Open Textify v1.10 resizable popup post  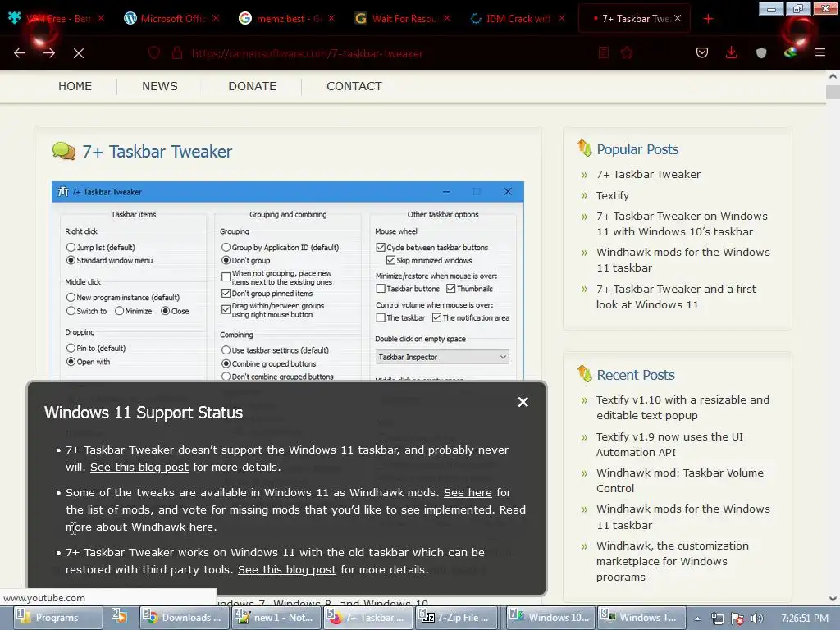pos(682,408)
